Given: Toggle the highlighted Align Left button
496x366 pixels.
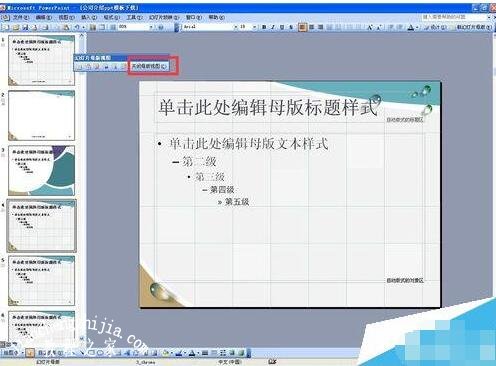Looking at the screenshot, I should pyautogui.click(x=302, y=27).
